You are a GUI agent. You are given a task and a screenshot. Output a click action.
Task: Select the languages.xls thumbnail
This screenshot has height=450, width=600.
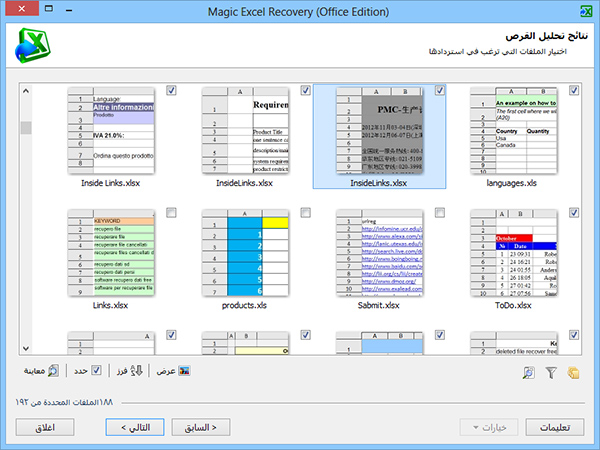pos(514,130)
